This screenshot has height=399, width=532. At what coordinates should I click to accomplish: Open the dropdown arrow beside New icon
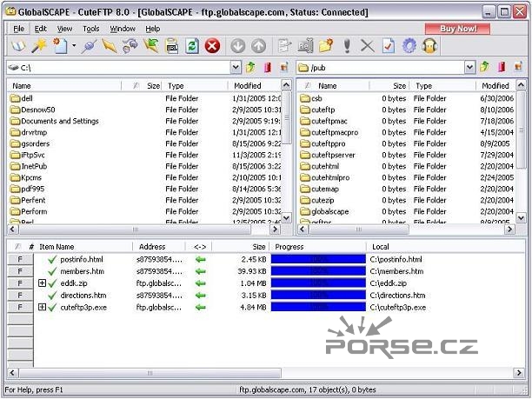click(74, 46)
